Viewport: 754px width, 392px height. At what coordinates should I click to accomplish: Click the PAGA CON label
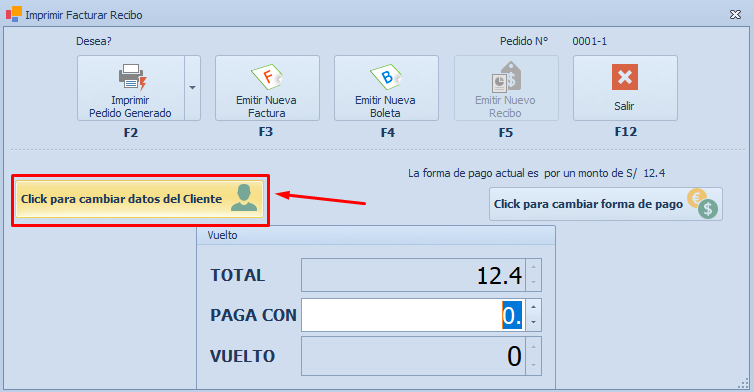253,316
